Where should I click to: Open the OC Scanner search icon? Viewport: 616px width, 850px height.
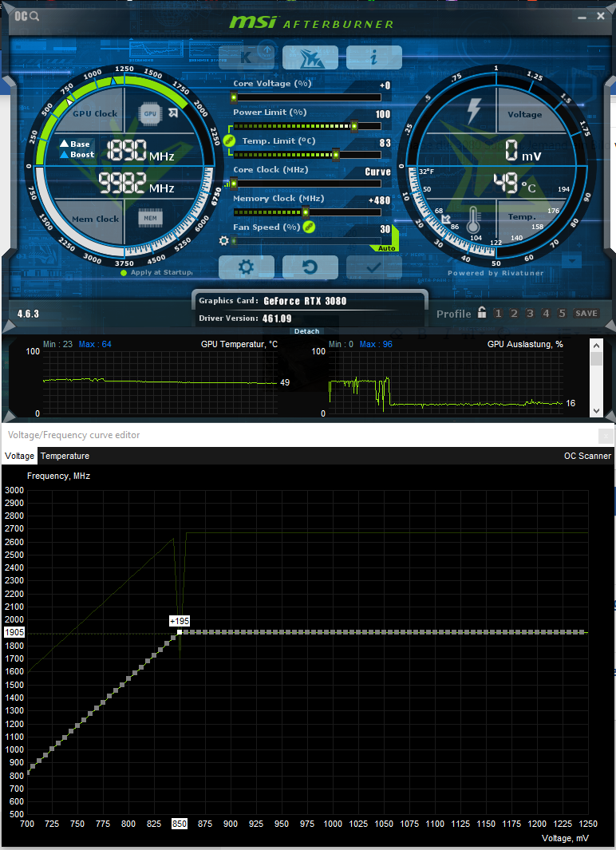[26, 16]
